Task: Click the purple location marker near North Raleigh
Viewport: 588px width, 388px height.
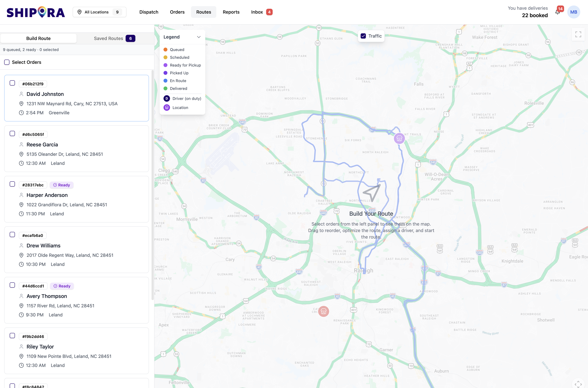Action: [399, 138]
